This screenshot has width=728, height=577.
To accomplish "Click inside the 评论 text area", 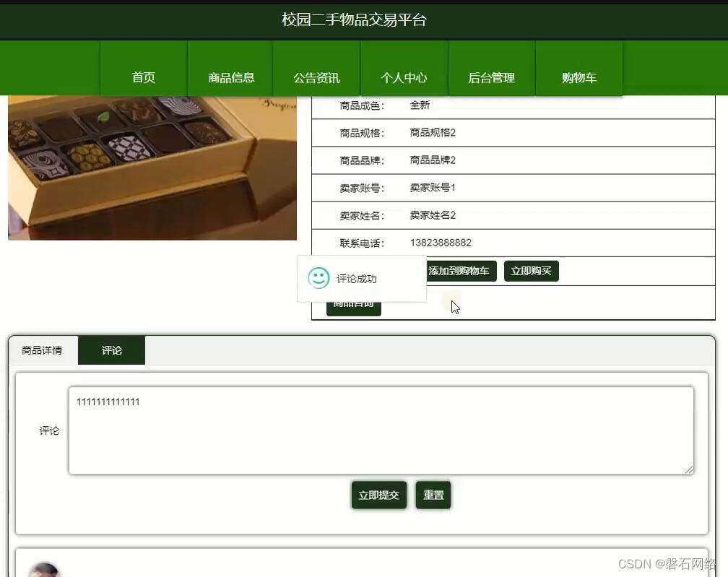I will pyautogui.click(x=381, y=430).
